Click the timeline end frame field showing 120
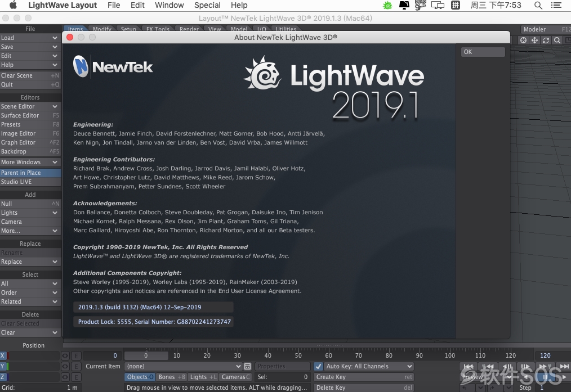The height and width of the screenshot is (392, 571). point(552,355)
